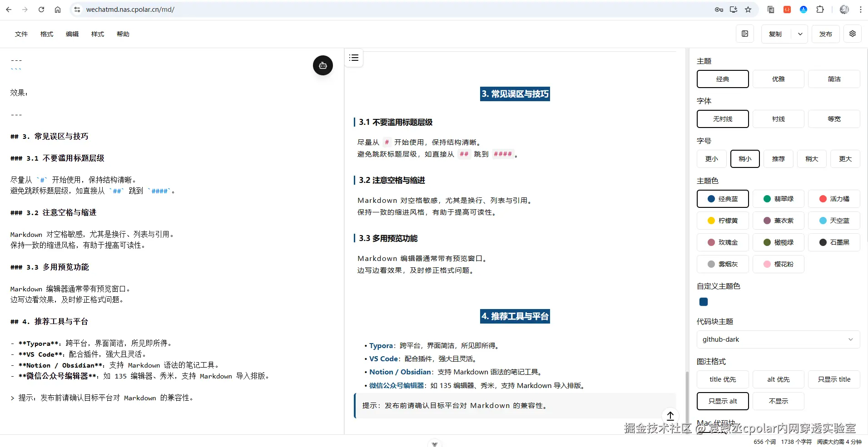The image size is (868, 447).
Task: Click the blue circular extension icon
Action: [x=804, y=10]
